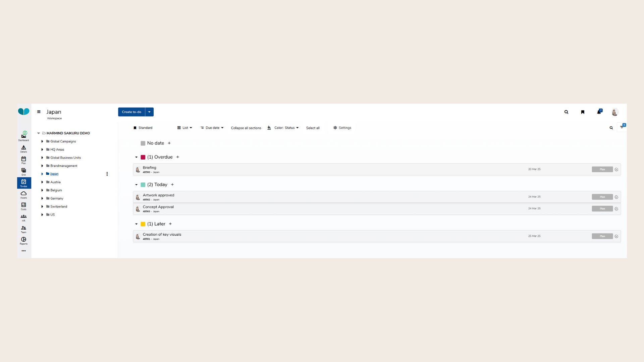Open the Due date sorting dropdown
The height and width of the screenshot is (362, 644).
point(212,128)
